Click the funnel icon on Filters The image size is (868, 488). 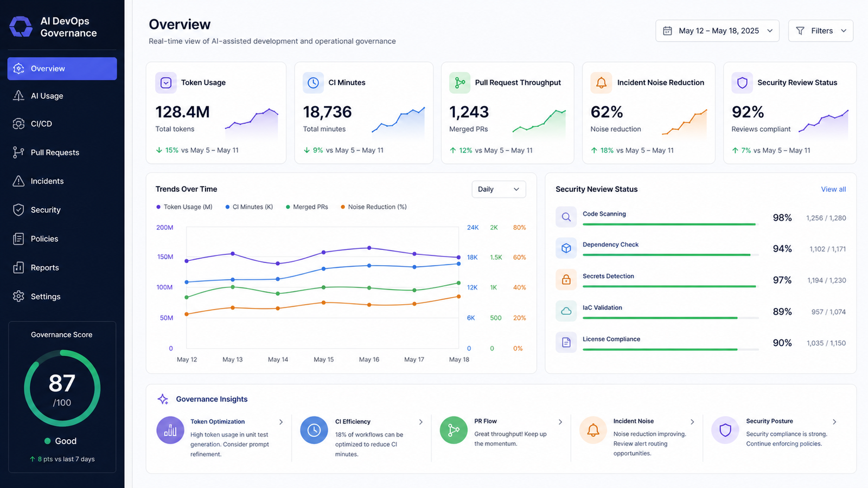pyautogui.click(x=800, y=31)
